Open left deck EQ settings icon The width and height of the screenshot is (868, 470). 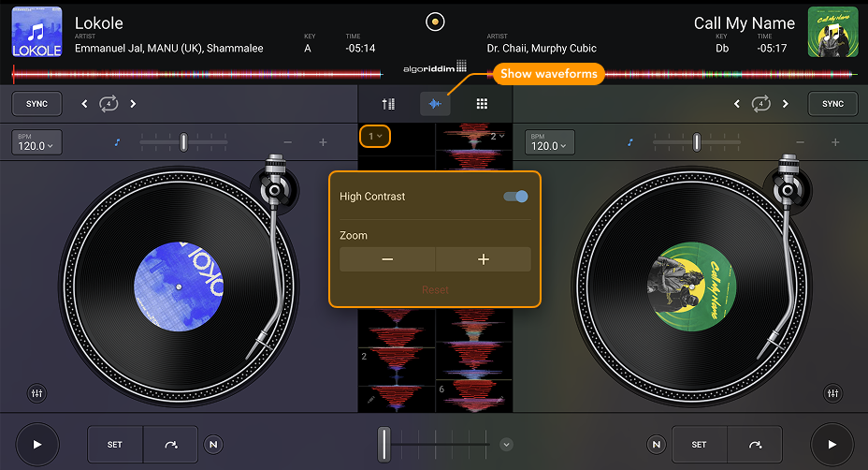(37, 393)
